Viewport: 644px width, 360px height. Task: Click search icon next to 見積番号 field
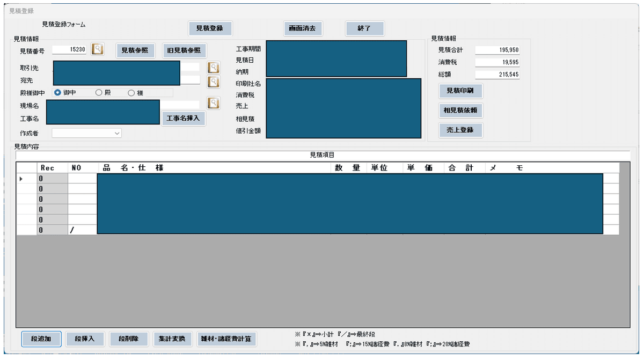[97, 49]
